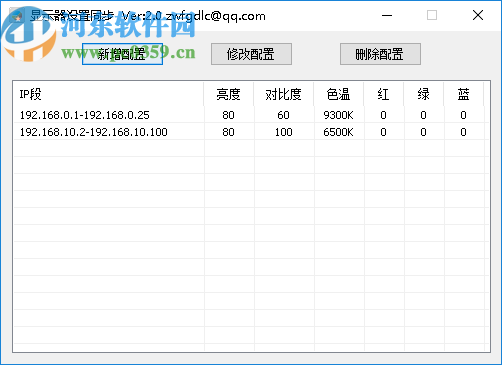Click the 9300K color temperature cell
This screenshot has width=502, height=365.
pos(339,115)
